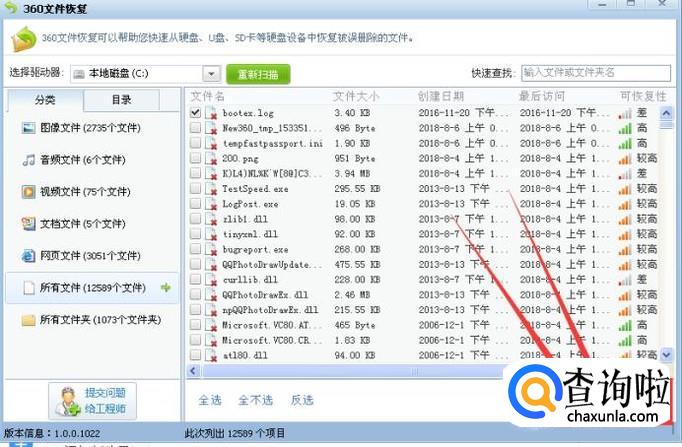Screen dimensions: 682x447
Task: Click the vertical scrollbar up arrow
Action: click(x=666, y=113)
